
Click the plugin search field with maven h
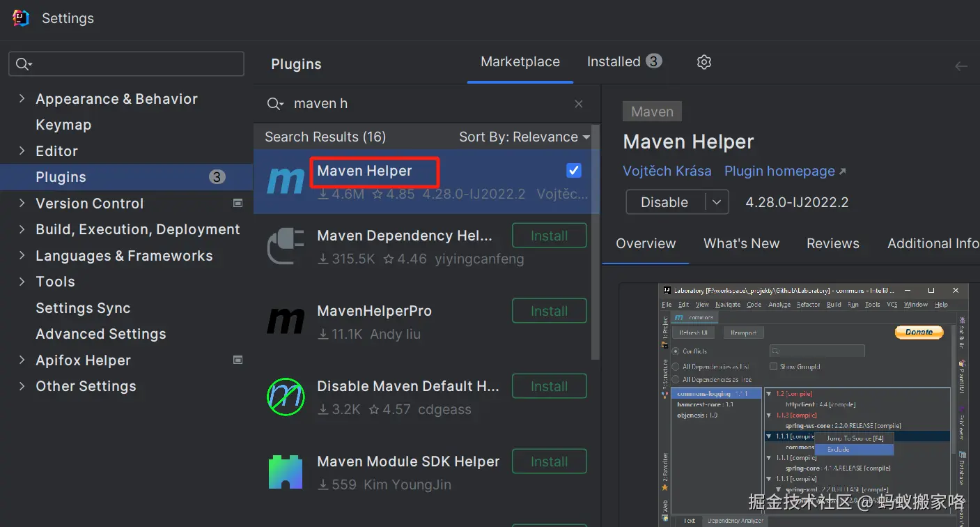pyautogui.click(x=425, y=104)
